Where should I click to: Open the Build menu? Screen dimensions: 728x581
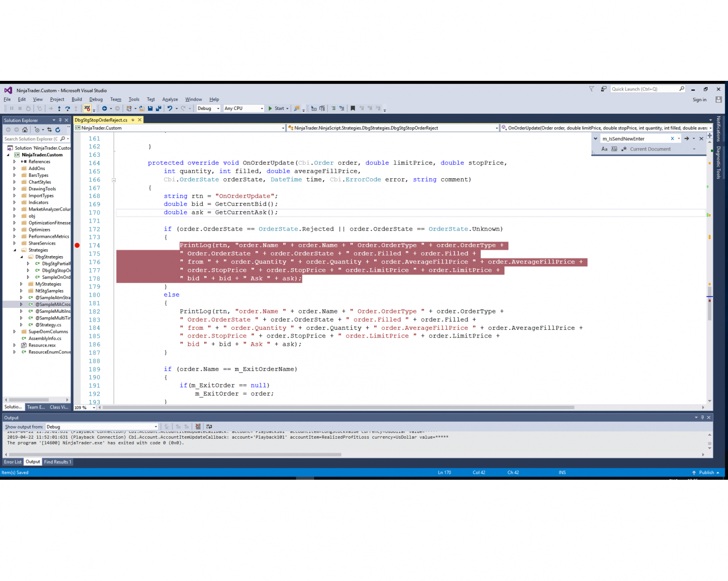click(77, 99)
